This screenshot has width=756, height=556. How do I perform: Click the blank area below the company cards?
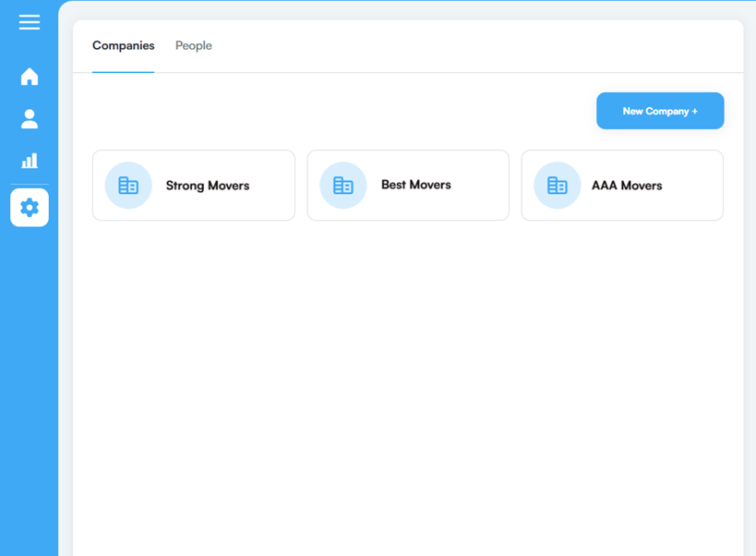click(x=406, y=369)
